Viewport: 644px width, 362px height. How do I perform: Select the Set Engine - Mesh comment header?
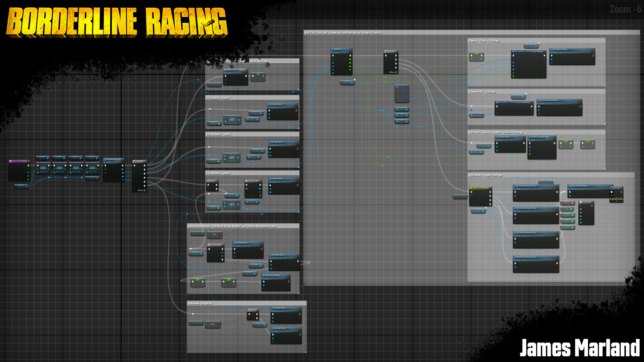(252, 98)
